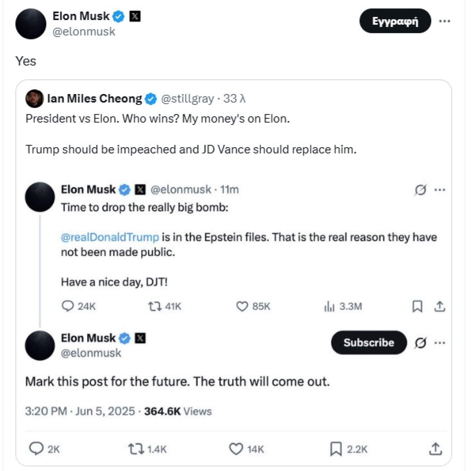The height and width of the screenshot is (471, 476).
Task: Repost the post with 41K reposts
Action: pyautogui.click(x=154, y=307)
